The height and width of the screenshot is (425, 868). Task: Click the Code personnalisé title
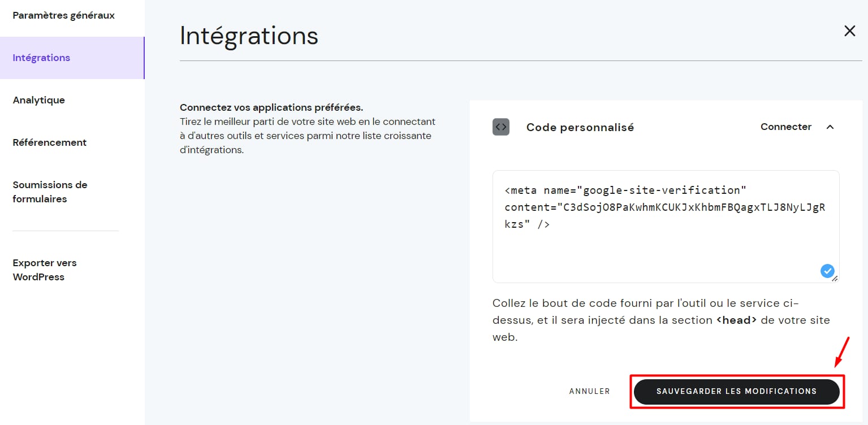[x=580, y=128]
